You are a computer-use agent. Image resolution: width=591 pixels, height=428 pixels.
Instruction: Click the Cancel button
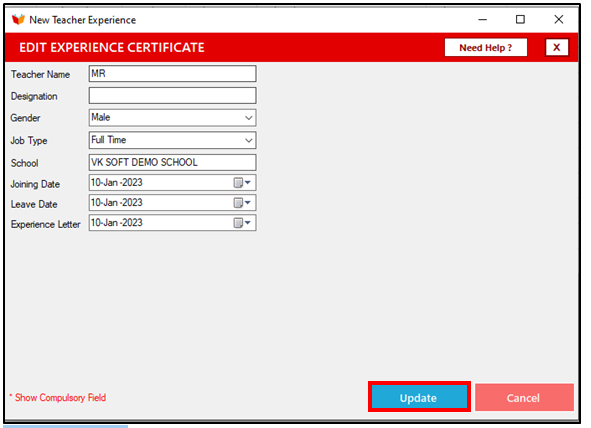click(x=524, y=397)
